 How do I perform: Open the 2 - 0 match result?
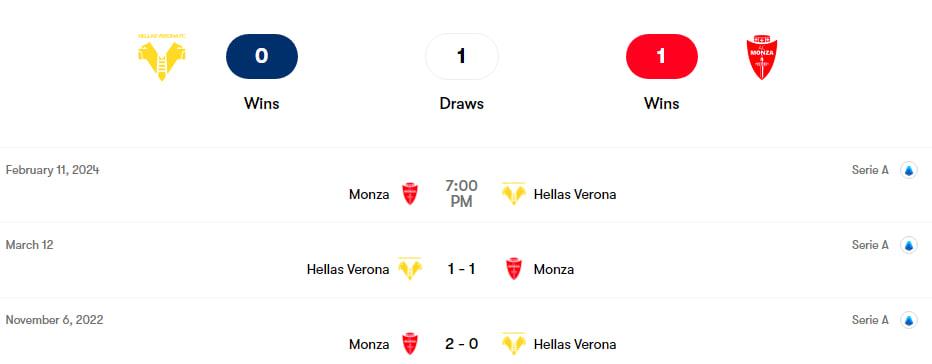pos(461,344)
